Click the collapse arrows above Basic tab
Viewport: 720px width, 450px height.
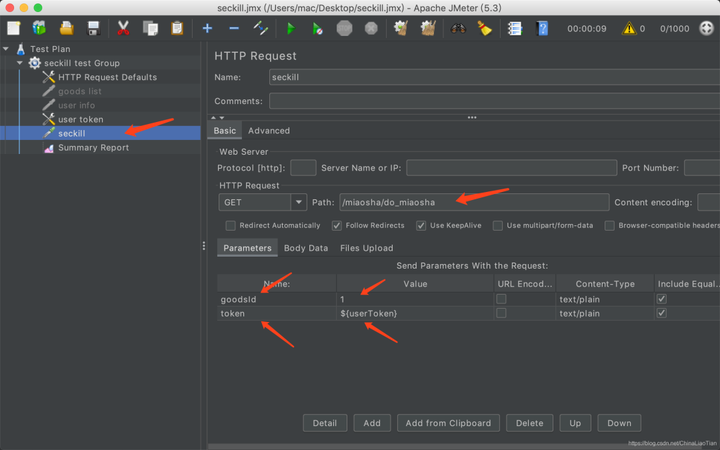point(218,118)
